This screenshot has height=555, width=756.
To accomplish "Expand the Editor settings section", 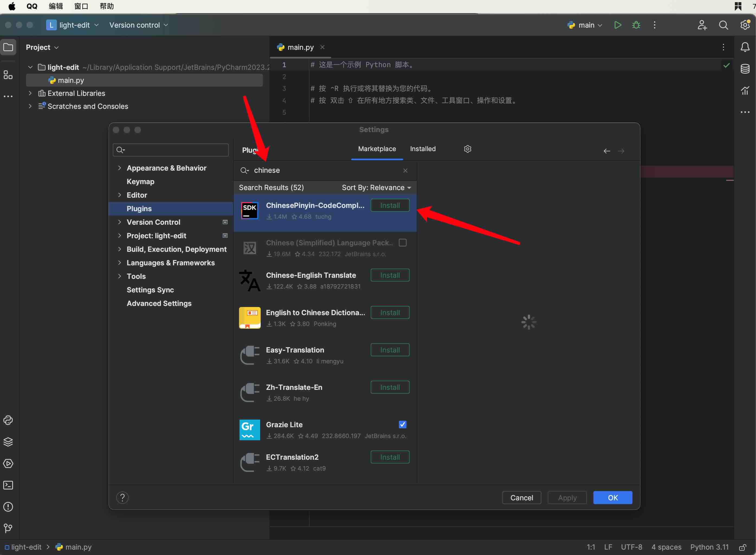I will coord(119,195).
